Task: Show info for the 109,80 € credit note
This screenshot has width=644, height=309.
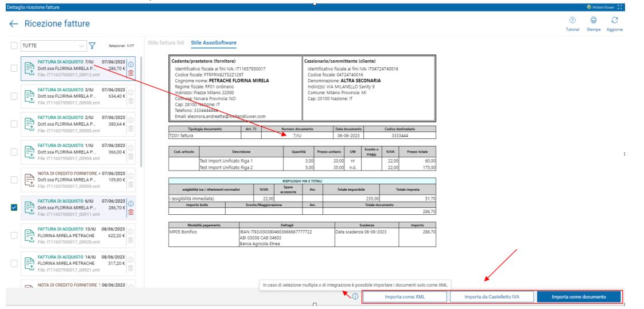Action: pyautogui.click(x=131, y=176)
